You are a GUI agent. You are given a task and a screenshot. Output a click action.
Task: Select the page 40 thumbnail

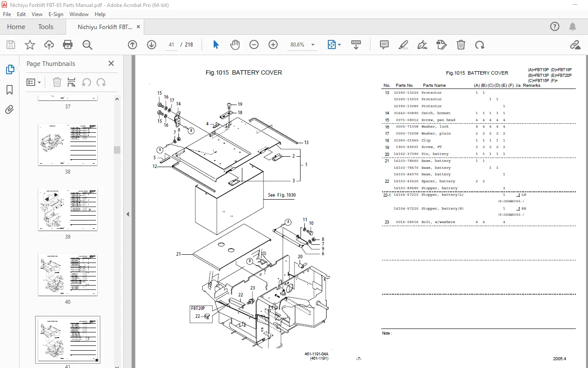[x=68, y=275]
